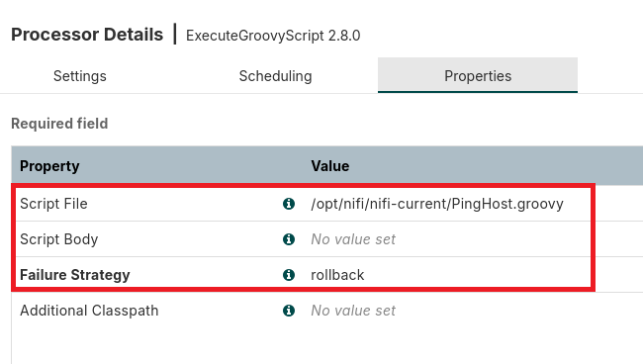Set a value for Additional Classpath

tap(353, 311)
